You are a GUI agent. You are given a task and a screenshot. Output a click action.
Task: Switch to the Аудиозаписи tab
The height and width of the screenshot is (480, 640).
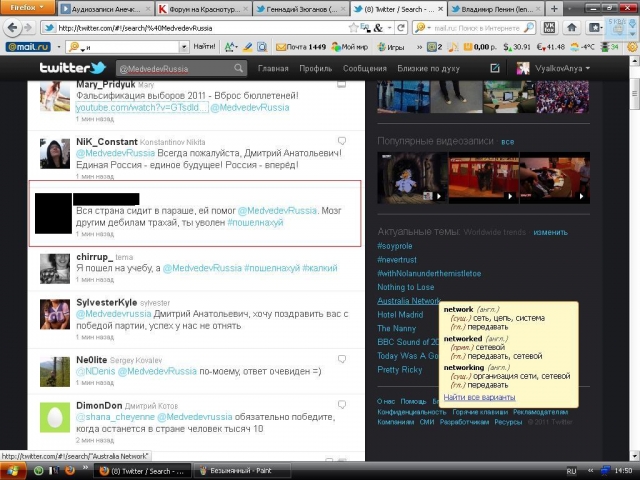(106, 9)
